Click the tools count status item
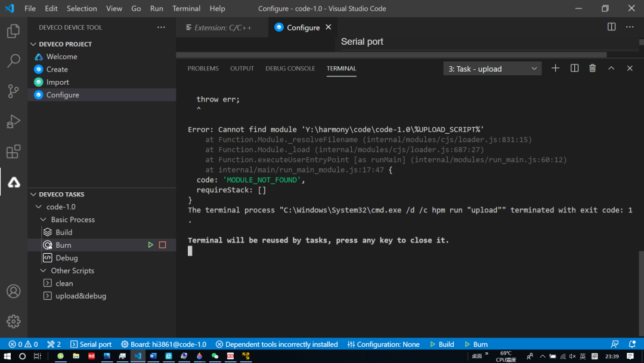The image size is (644, 363). point(54,344)
